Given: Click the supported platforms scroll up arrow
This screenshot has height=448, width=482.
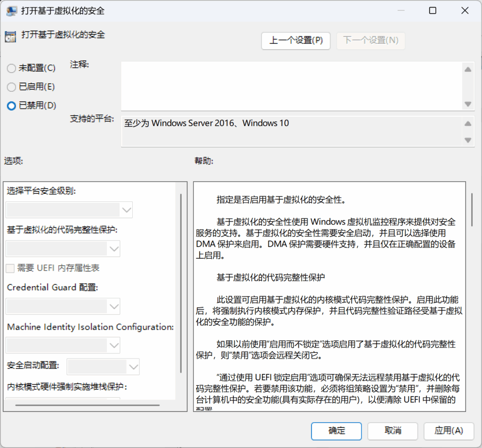Looking at the screenshot, I should (x=467, y=124).
